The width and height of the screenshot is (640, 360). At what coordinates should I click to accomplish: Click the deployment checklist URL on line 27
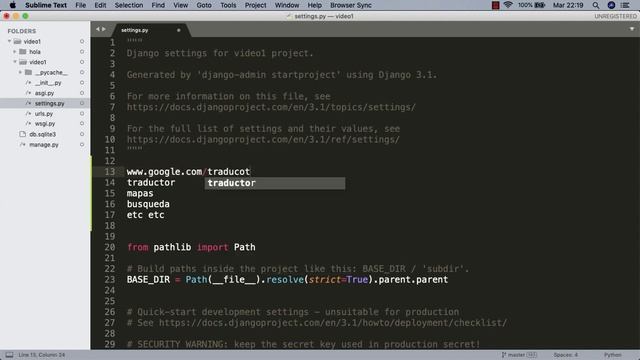333,323
